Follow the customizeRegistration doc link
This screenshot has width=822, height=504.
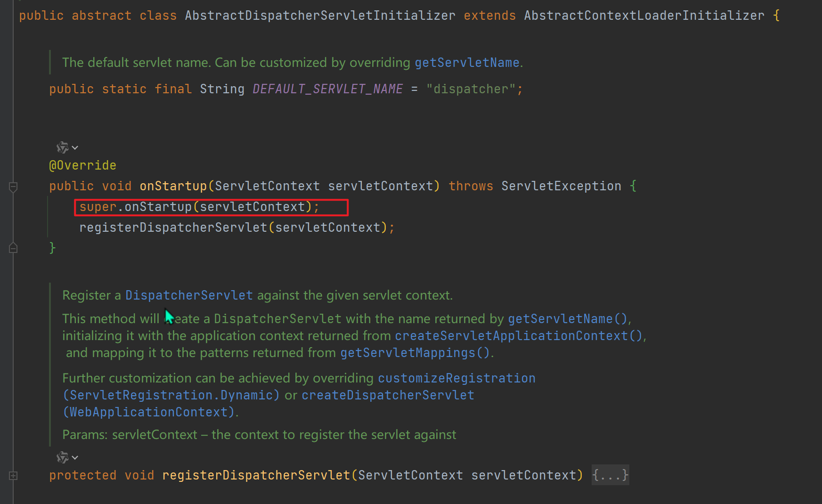456,378
